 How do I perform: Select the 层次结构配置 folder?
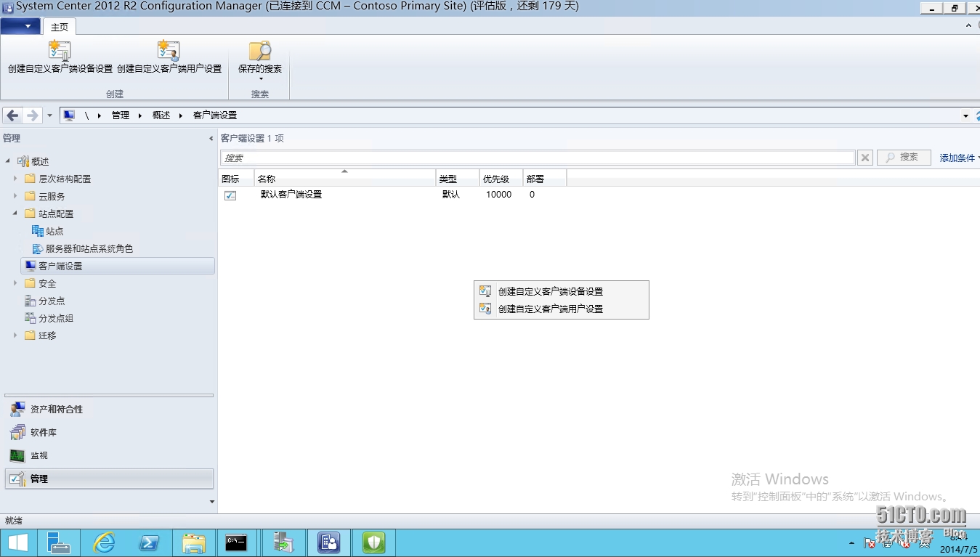click(x=65, y=179)
